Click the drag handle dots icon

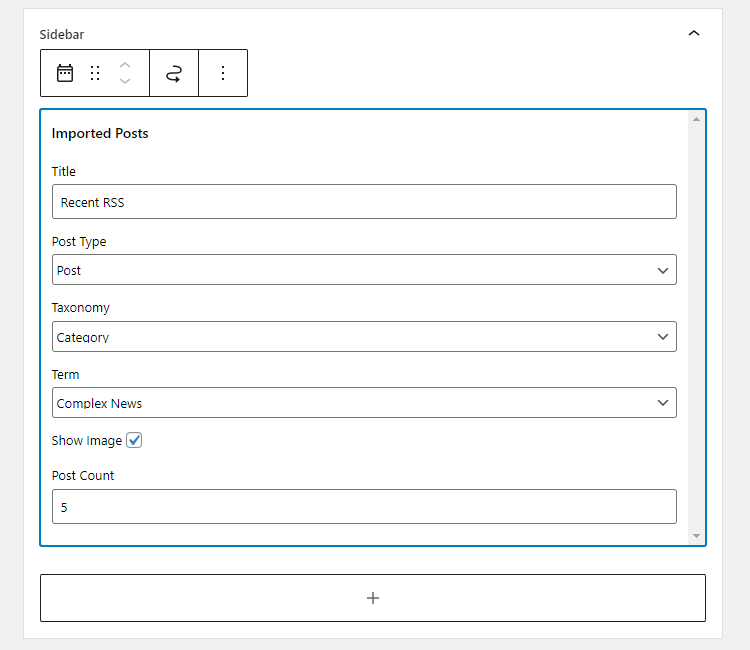coord(95,73)
